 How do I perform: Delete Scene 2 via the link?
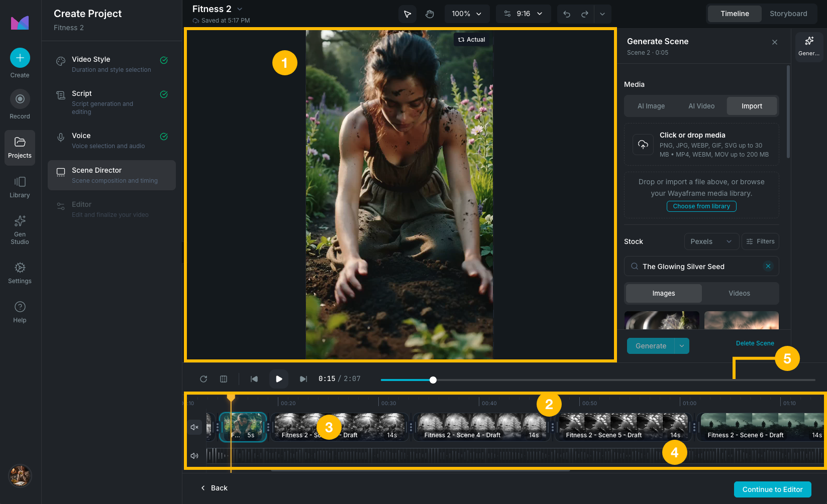point(755,343)
